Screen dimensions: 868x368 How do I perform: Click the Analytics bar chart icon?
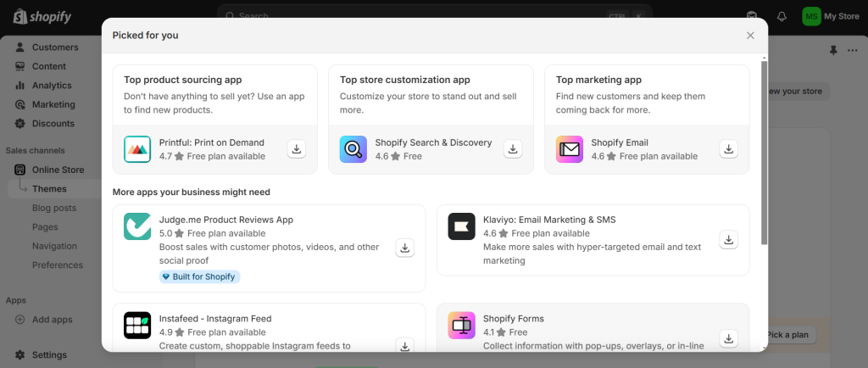point(20,86)
